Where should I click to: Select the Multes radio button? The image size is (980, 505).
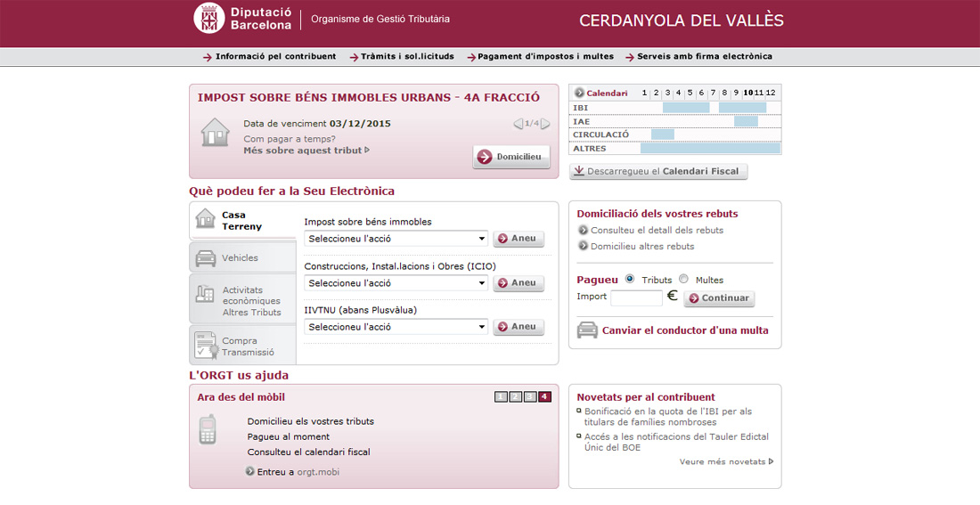(683, 279)
